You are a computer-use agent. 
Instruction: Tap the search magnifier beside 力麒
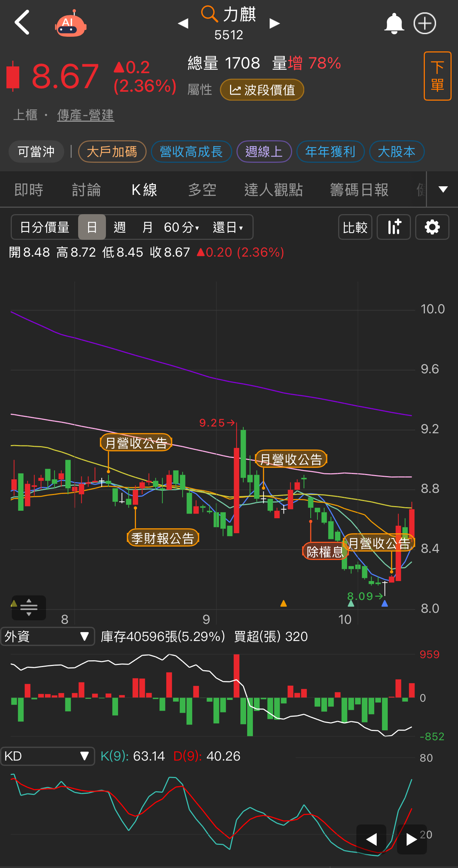[209, 14]
